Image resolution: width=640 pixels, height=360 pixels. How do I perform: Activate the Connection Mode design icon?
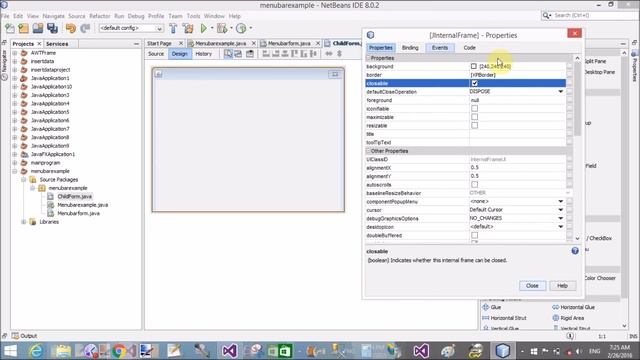238,54
